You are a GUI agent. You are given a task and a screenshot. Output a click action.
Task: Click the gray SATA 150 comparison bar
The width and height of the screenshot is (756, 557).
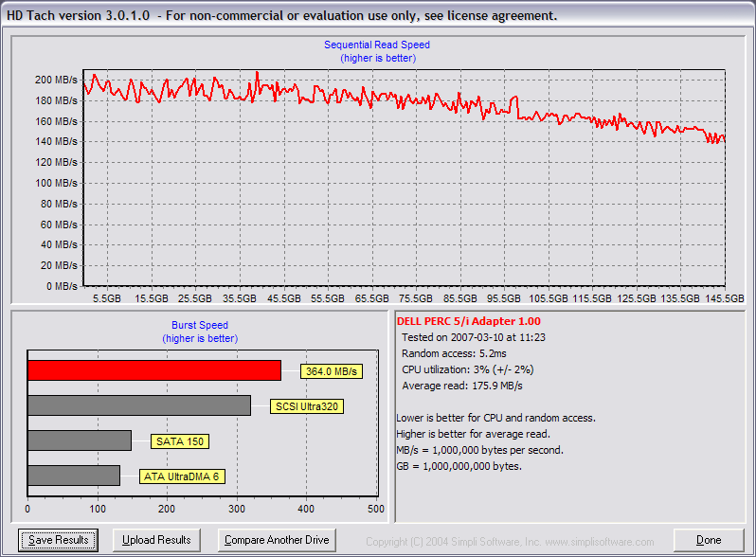click(x=79, y=440)
